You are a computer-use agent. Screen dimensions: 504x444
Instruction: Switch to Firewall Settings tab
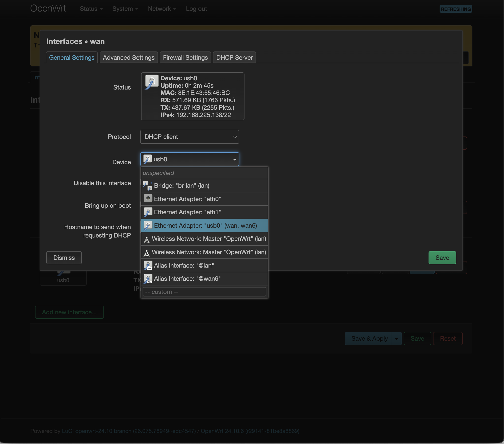tap(185, 57)
